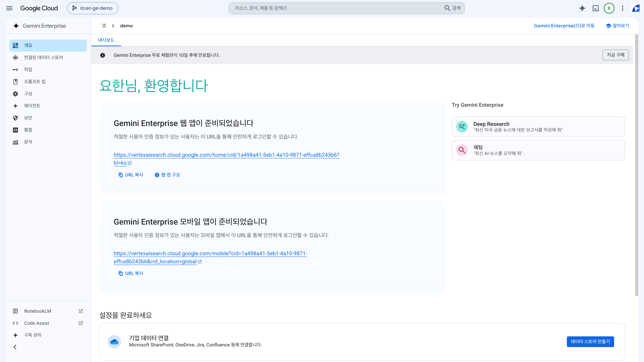Click the 에이전트 sparkle icon
The image size is (644, 362).
(x=15, y=106)
